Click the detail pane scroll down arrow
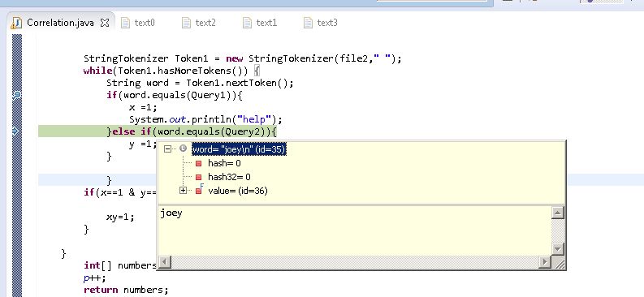The height and width of the screenshot is (297, 644). click(x=557, y=248)
